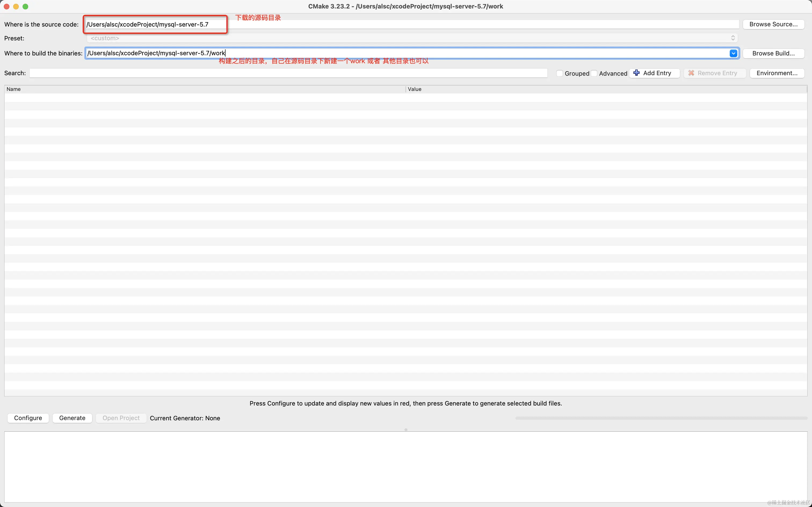
Task: Open the Environment settings dialog
Action: coord(777,73)
